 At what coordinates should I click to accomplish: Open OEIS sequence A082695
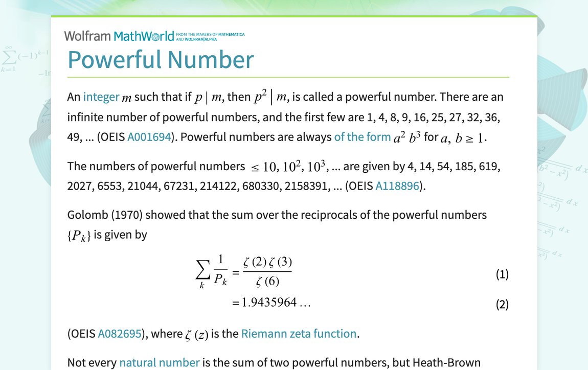(x=120, y=333)
